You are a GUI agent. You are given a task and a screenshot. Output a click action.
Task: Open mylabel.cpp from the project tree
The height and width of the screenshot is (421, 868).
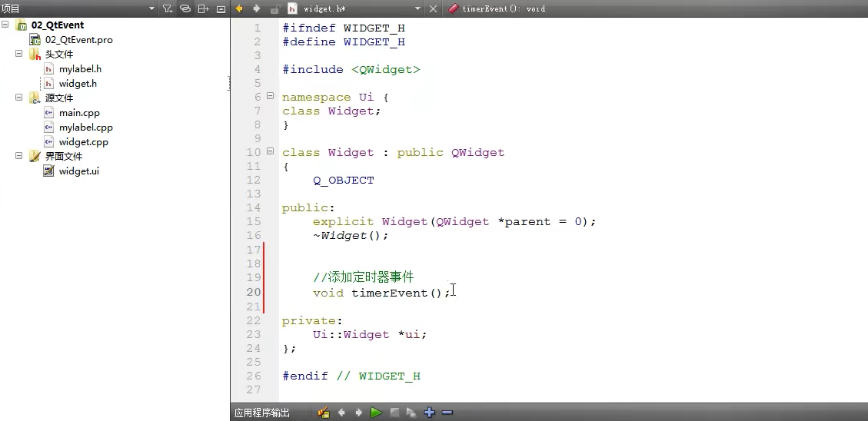86,128
